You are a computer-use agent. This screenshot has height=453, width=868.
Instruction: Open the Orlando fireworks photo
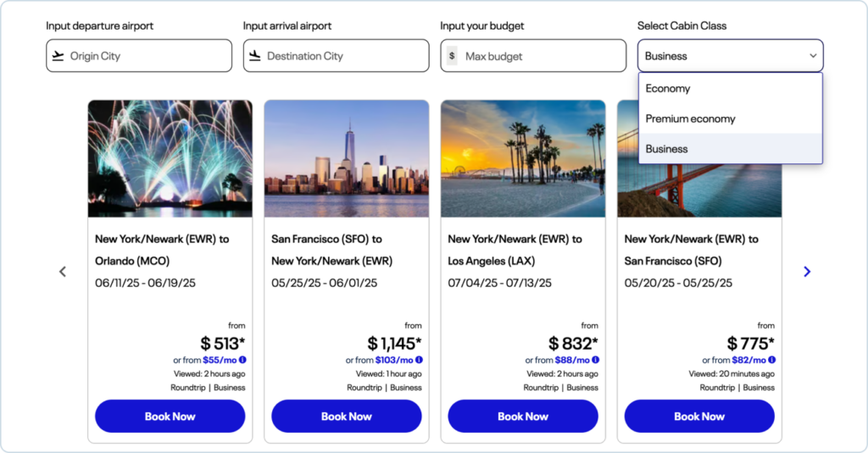pyautogui.click(x=170, y=158)
